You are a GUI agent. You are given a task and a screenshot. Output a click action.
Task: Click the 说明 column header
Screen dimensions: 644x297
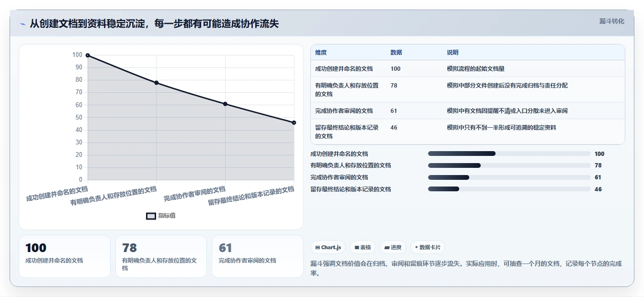click(452, 53)
